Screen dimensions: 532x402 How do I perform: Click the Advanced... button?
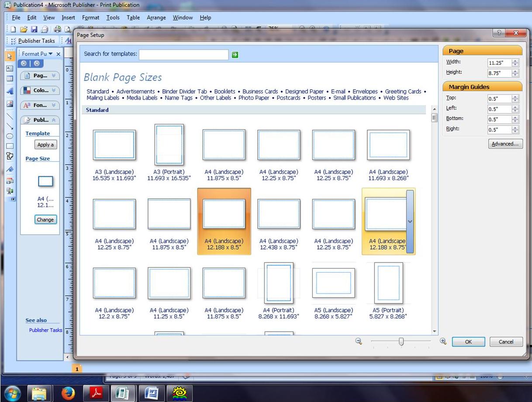[x=505, y=144]
